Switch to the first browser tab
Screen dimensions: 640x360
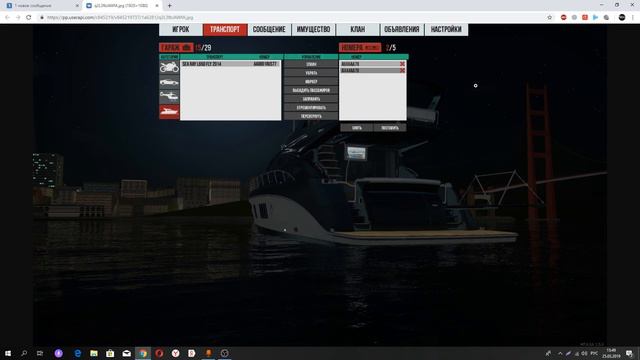(41, 6)
